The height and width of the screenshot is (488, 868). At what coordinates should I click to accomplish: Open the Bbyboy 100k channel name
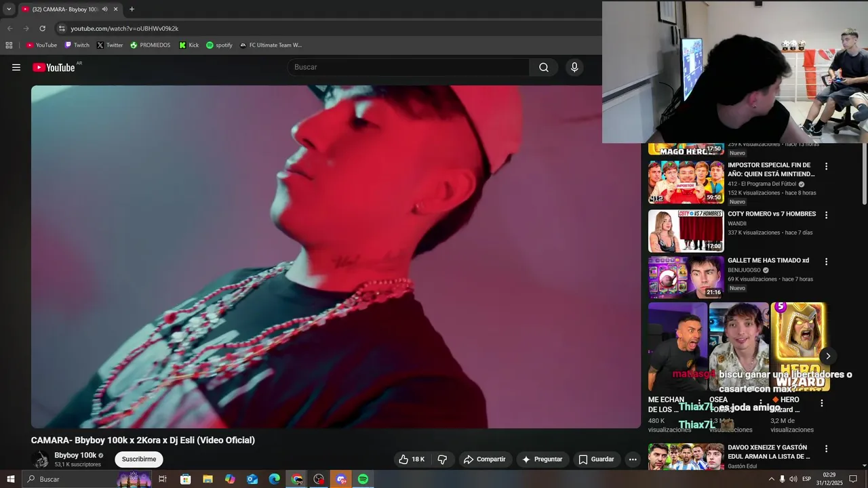[x=75, y=455]
